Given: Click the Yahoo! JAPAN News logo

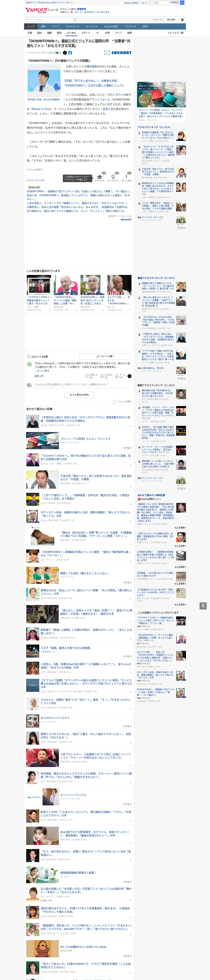Looking at the screenshot, I should [42, 10].
